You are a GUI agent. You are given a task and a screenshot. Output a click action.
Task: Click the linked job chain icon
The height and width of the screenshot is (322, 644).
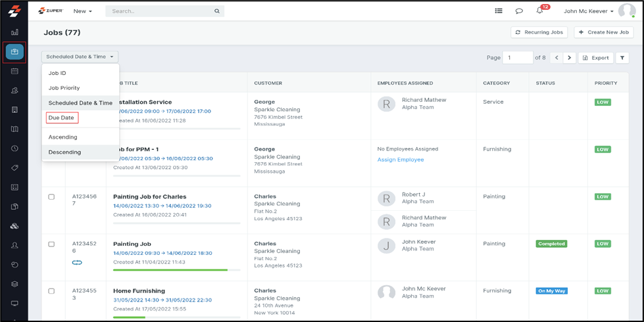[77, 263]
